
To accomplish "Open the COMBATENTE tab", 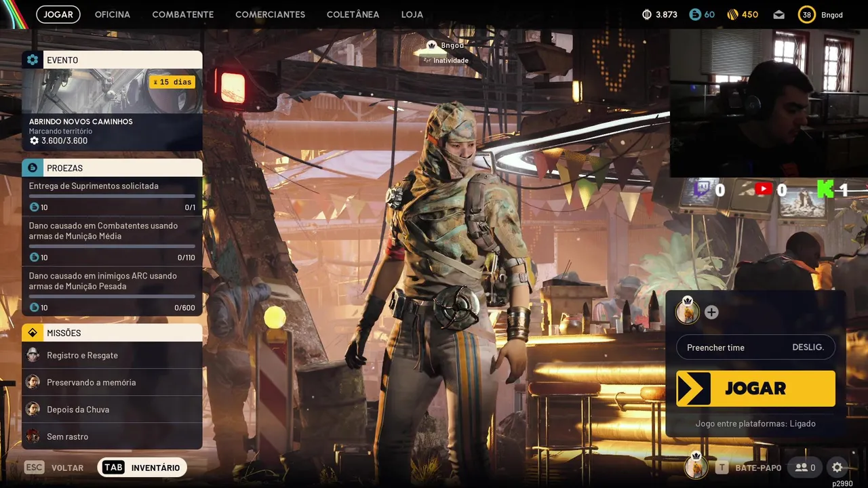I will coord(183,14).
